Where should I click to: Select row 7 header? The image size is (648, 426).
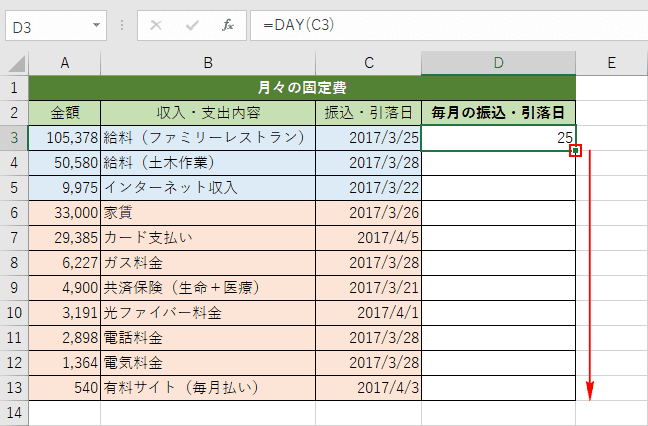(x=14, y=238)
